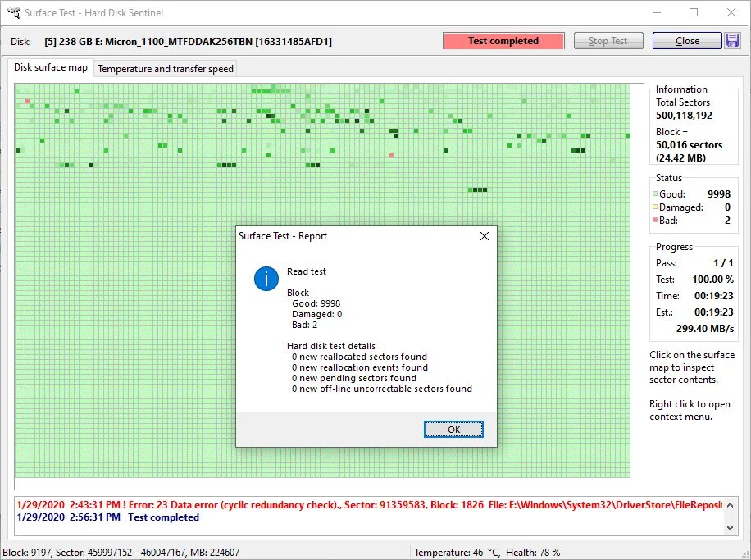Click the 'Read test' heading in the report

[307, 271]
